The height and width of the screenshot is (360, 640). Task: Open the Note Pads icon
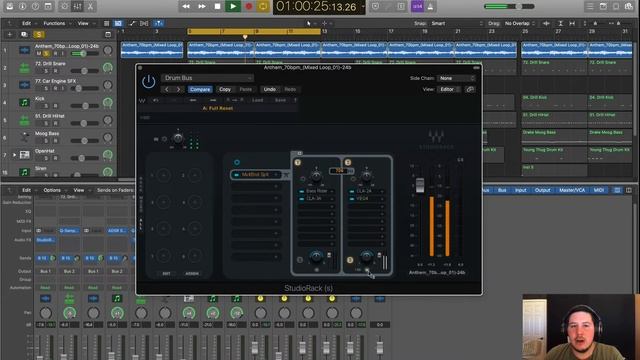coord(603,7)
